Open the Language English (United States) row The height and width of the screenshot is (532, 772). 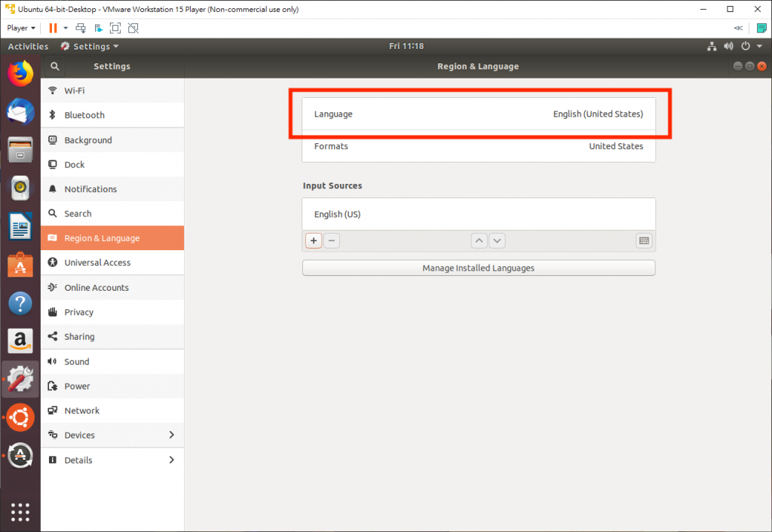point(479,114)
